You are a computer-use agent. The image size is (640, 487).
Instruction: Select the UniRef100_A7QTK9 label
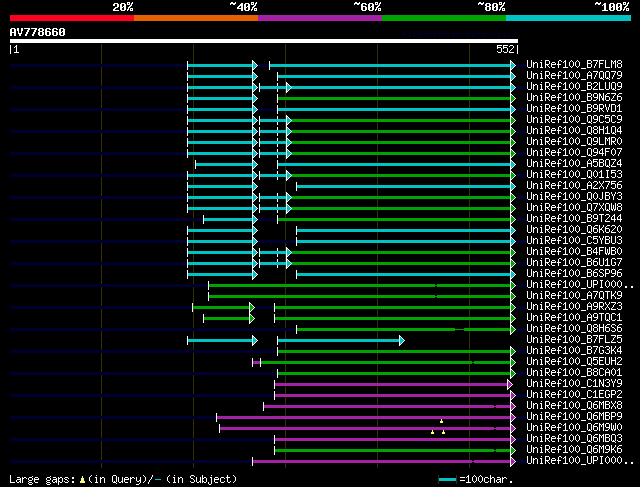[574, 296]
